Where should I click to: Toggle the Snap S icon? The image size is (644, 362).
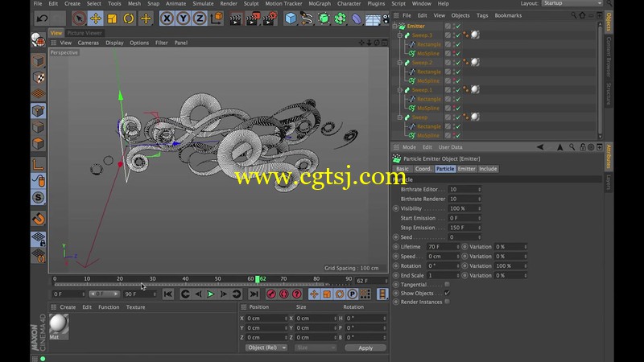tap(38, 197)
